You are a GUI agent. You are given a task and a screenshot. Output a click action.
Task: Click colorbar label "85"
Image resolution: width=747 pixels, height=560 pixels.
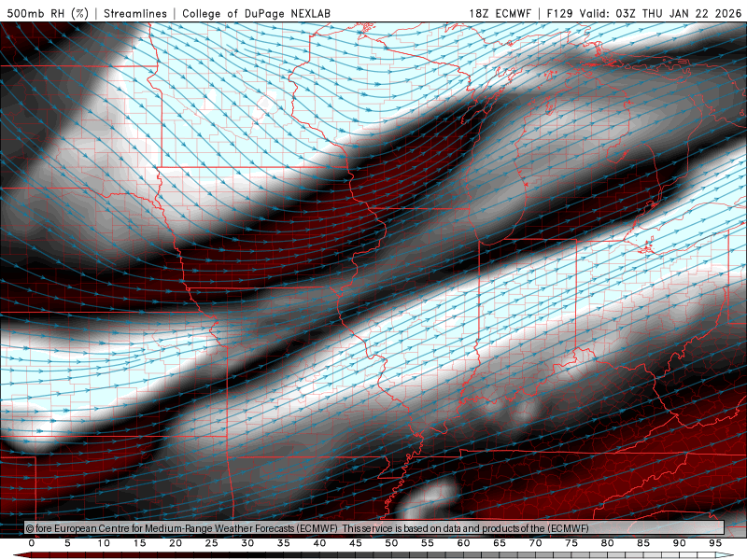(643, 543)
